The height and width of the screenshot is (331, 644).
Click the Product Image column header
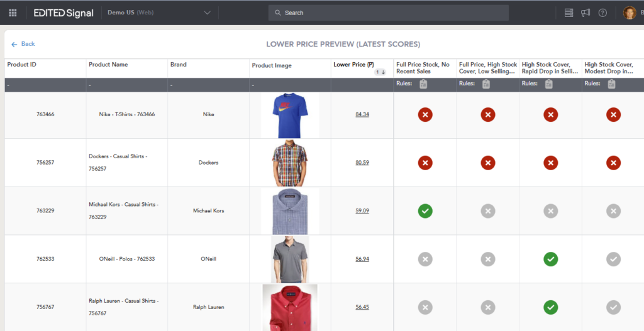[x=272, y=65]
